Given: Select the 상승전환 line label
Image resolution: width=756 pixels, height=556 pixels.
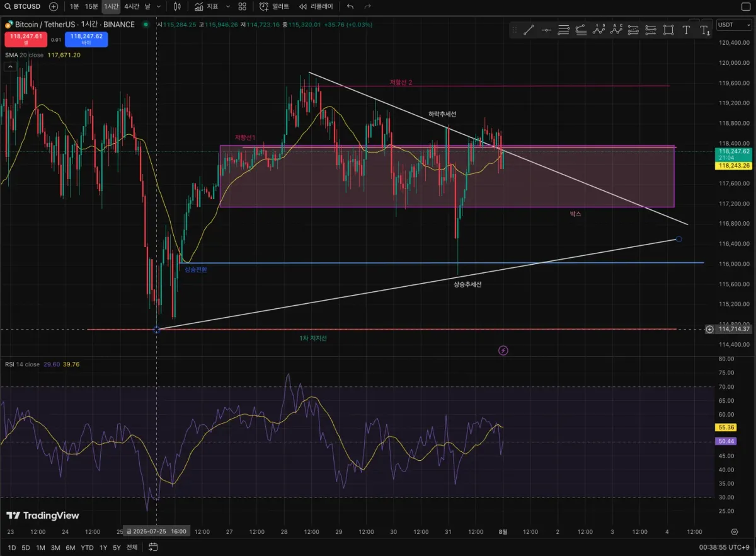Looking at the screenshot, I should [196, 269].
